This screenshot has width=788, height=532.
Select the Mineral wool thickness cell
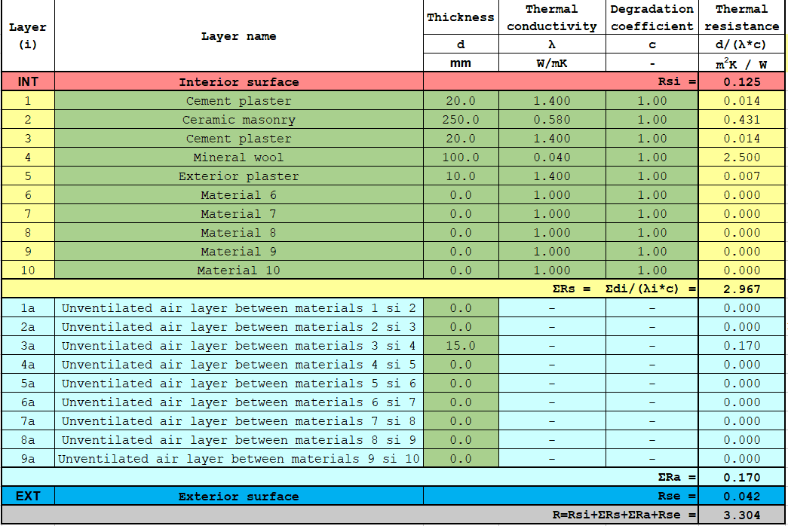(x=461, y=157)
